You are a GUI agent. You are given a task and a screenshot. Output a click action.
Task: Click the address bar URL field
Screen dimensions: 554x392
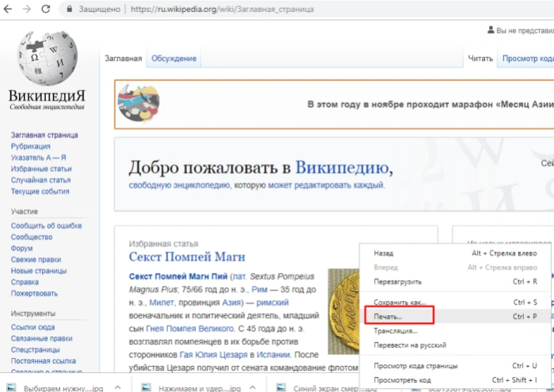222,10
